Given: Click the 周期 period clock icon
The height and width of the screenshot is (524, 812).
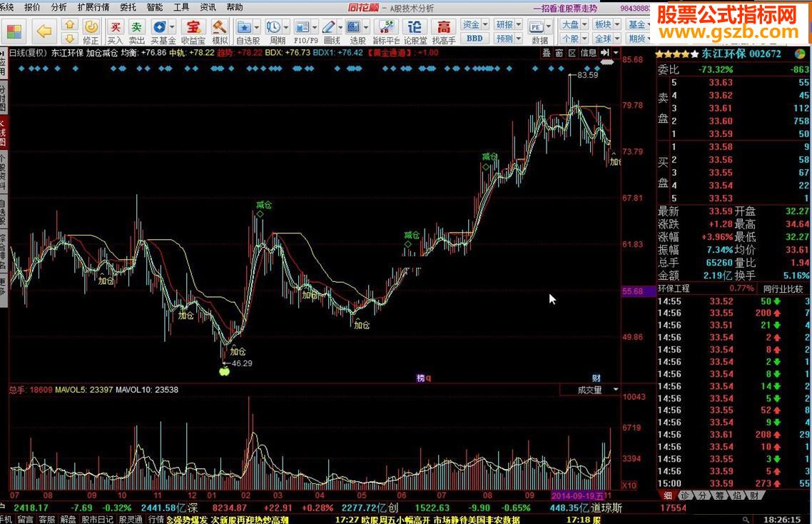Looking at the screenshot, I should click(273, 27).
